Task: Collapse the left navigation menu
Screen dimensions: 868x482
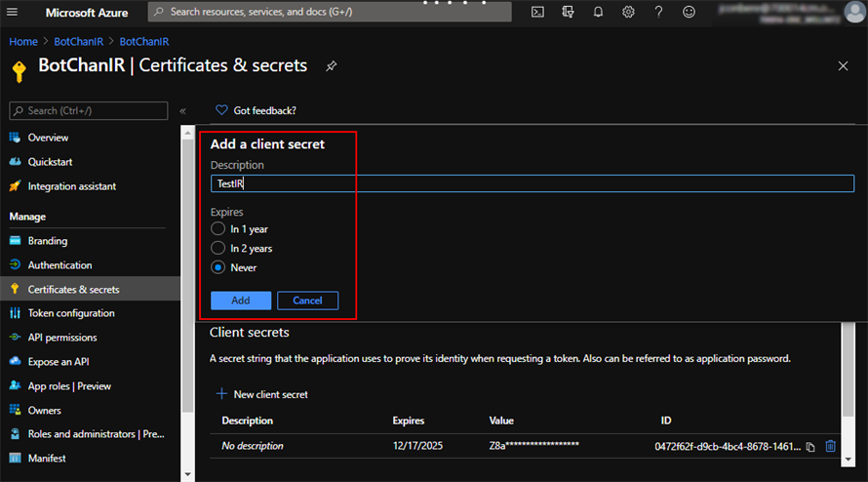Action: [182, 111]
